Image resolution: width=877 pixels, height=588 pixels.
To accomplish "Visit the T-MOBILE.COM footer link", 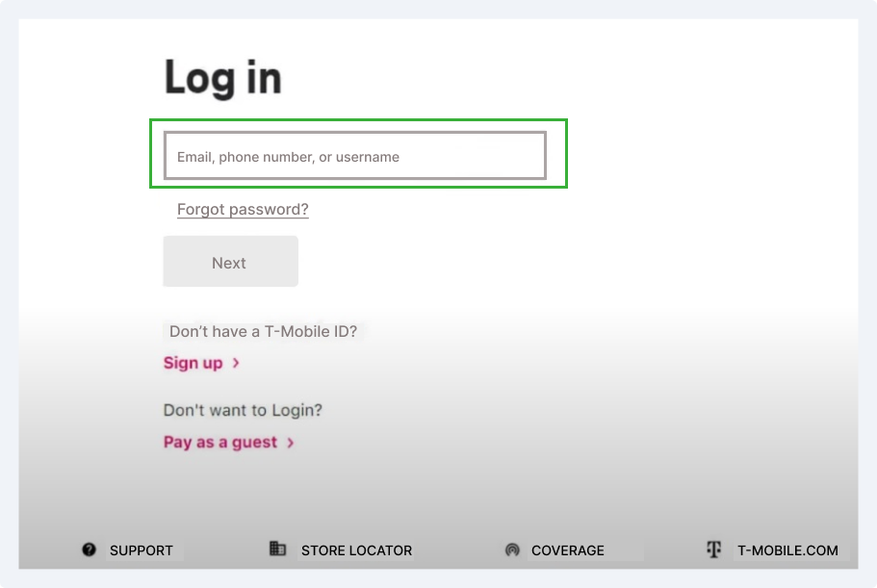I will pos(787,550).
